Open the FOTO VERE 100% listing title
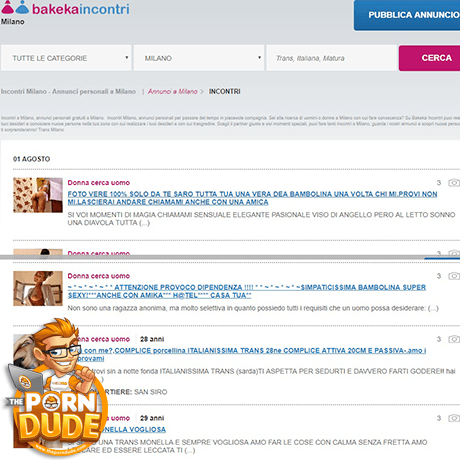This screenshot has width=460, height=460. 252,198
